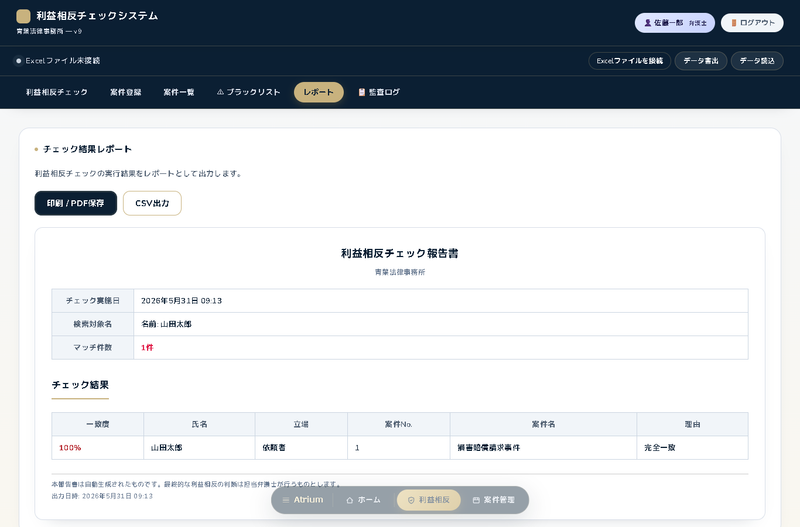This screenshot has height=527, width=800.
Task: Click the データ読込 button
Action: [x=757, y=61]
